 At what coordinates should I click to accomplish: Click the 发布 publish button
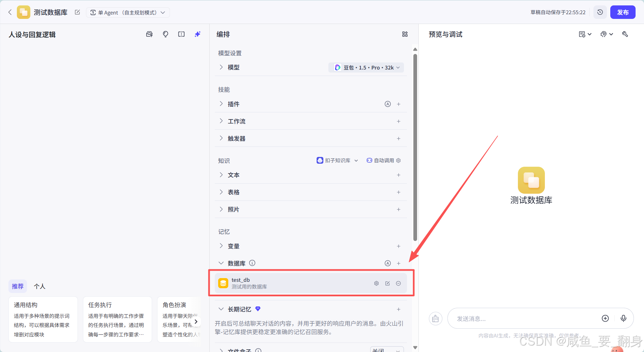(x=622, y=12)
